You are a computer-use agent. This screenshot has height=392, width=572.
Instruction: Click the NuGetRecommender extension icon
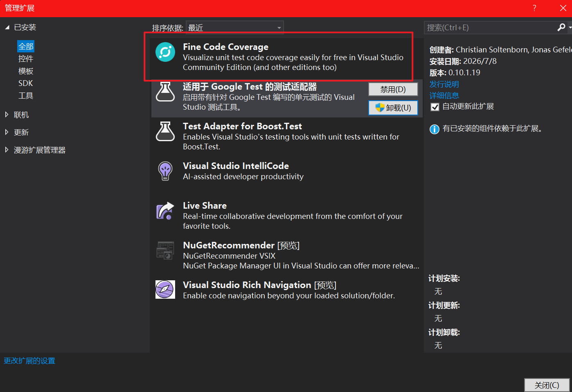[x=165, y=250]
